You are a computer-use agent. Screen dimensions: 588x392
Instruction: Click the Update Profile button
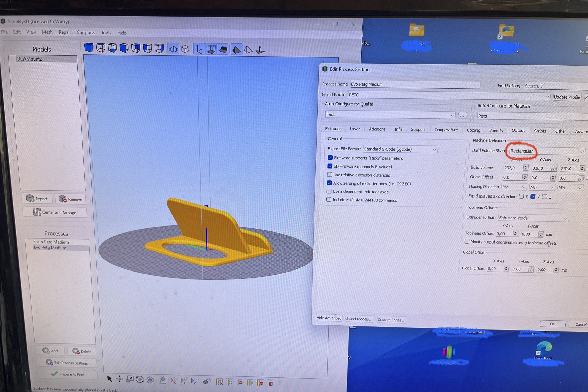tap(567, 97)
